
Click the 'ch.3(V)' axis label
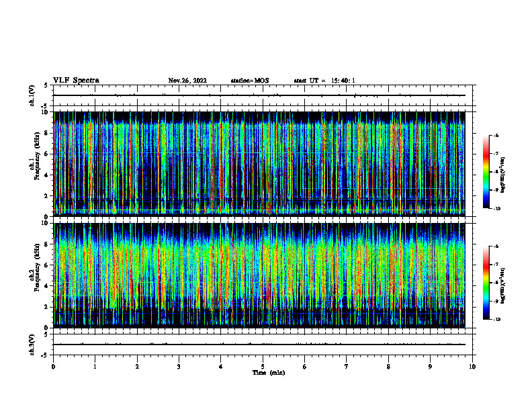pyautogui.click(x=32, y=345)
